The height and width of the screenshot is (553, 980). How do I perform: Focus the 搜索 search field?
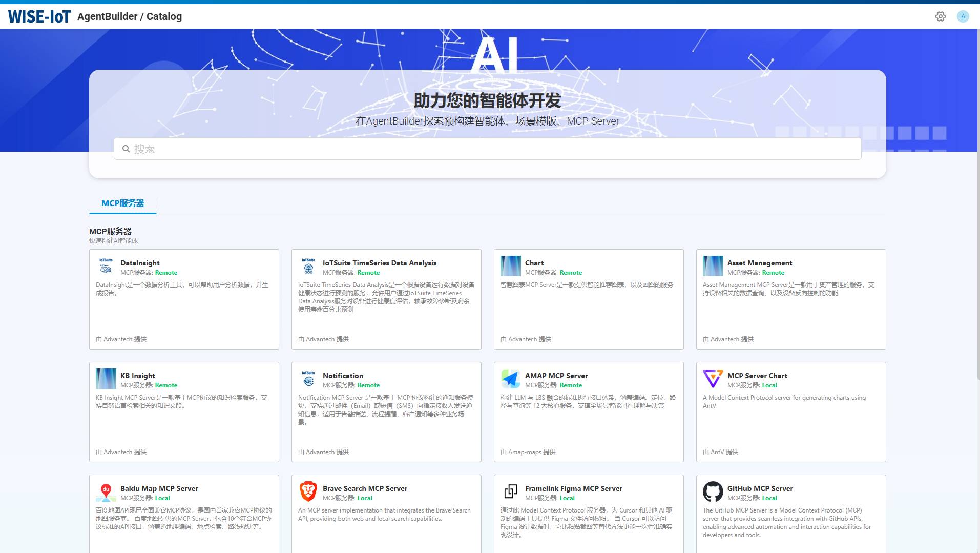(x=487, y=149)
